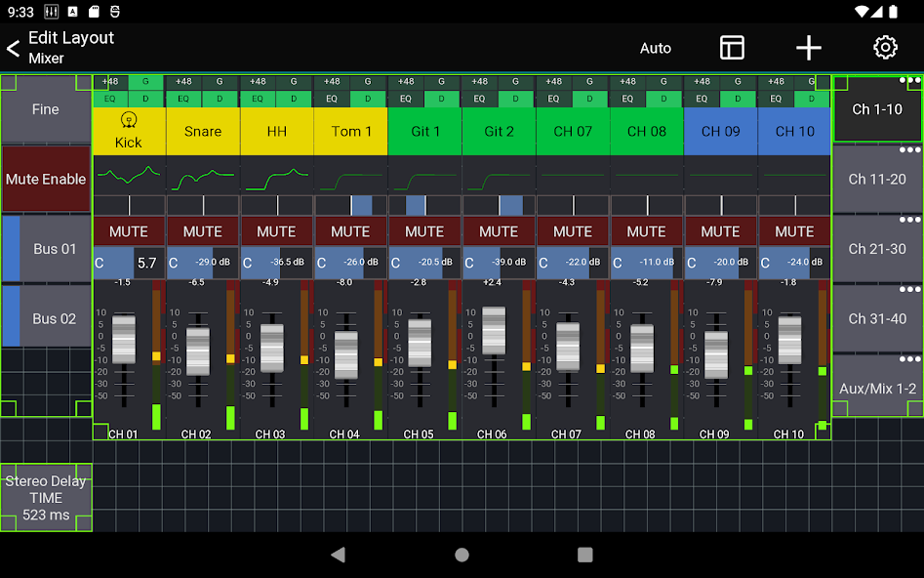Tap the -39.0 dB gain field on Git 2

[500, 263]
